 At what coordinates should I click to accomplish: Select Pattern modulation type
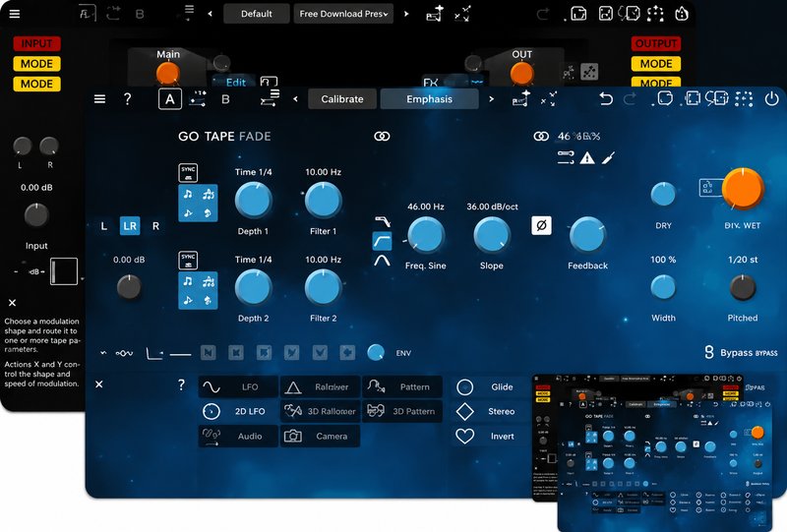402,387
